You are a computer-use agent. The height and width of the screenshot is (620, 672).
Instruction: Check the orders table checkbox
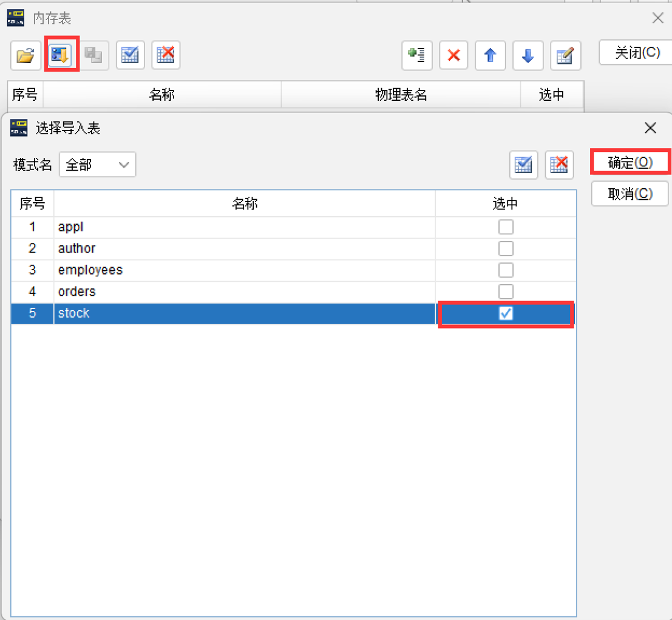click(x=506, y=291)
